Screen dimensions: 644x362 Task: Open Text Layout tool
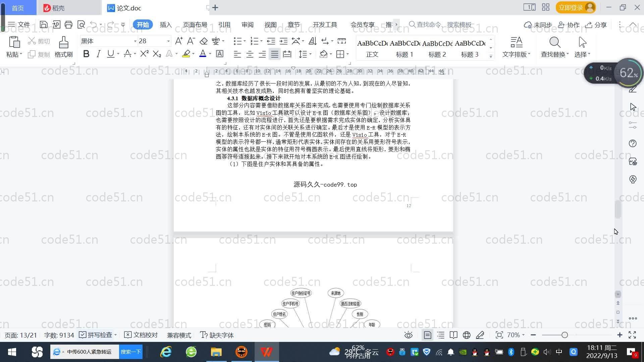point(516,43)
